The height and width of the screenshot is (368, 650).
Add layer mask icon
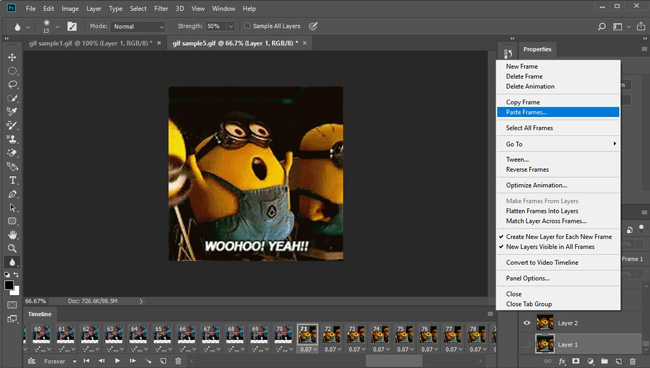(x=576, y=361)
